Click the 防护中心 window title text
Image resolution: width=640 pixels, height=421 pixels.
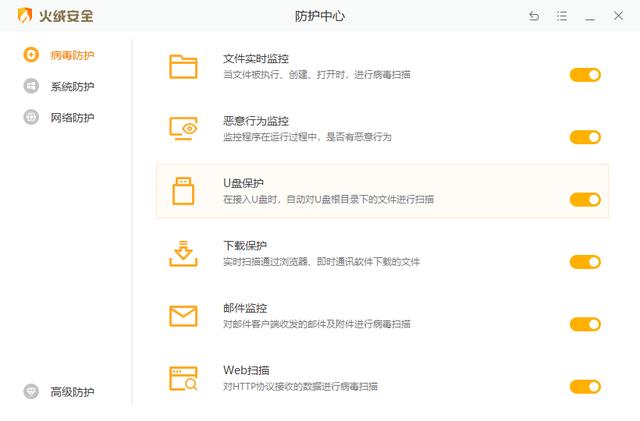click(x=320, y=16)
